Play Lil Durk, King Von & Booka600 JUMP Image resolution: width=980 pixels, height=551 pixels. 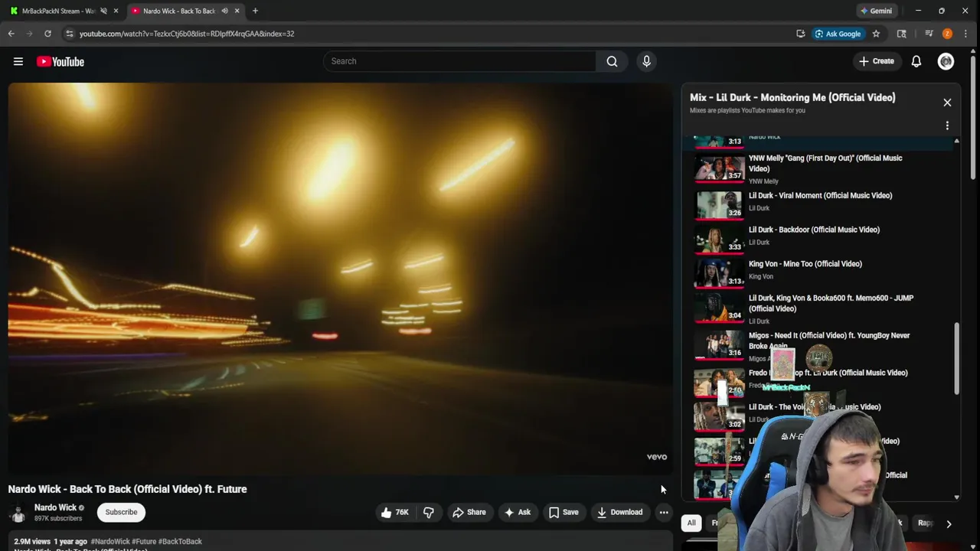coord(831,303)
